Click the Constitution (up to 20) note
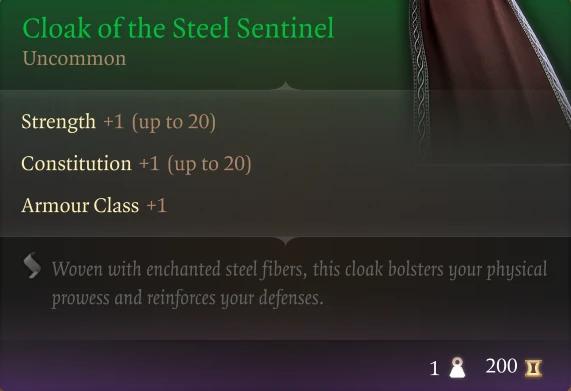The height and width of the screenshot is (391, 571). point(209,164)
